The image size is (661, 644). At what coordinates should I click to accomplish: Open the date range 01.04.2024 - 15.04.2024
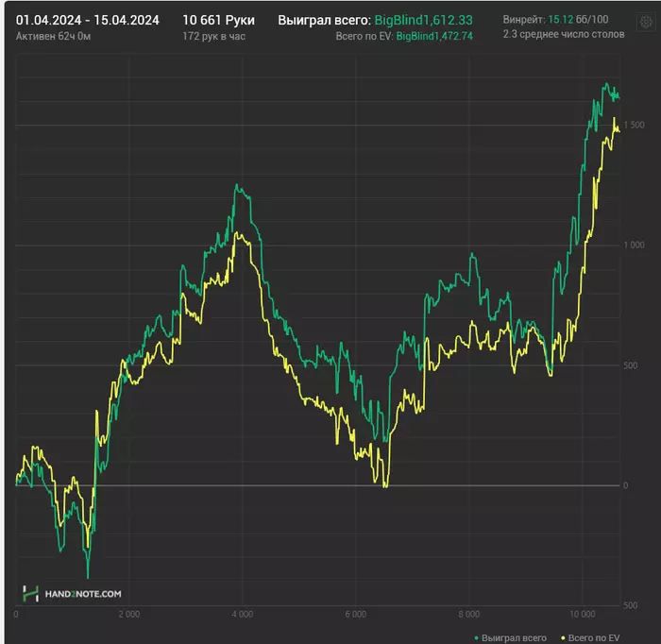point(87,20)
